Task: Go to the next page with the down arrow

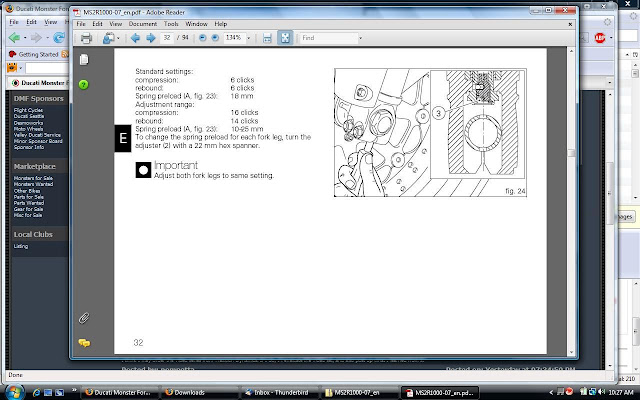Action: pos(150,38)
